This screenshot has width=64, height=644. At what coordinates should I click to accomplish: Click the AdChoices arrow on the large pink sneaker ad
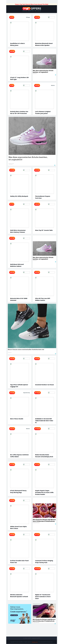coord(55,165)
